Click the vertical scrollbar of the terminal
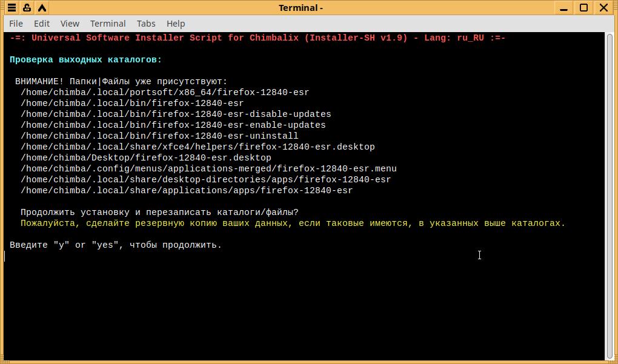The height and width of the screenshot is (364, 618). (x=610, y=195)
